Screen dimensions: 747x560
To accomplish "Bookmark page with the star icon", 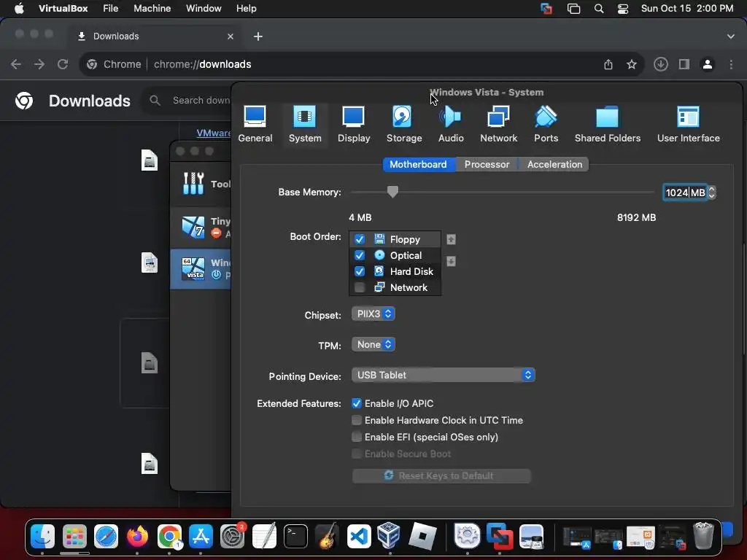I will 631,64.
